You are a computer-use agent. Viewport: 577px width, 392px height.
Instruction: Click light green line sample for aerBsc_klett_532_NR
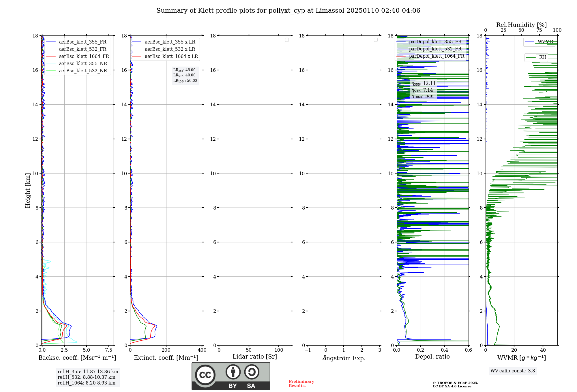pyautogui.click(x=51, y=71)
